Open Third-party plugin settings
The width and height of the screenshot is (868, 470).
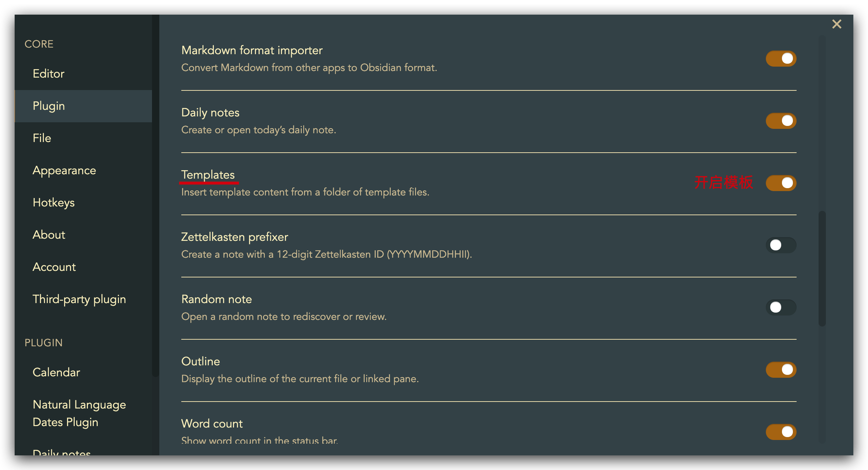(79, 299)
